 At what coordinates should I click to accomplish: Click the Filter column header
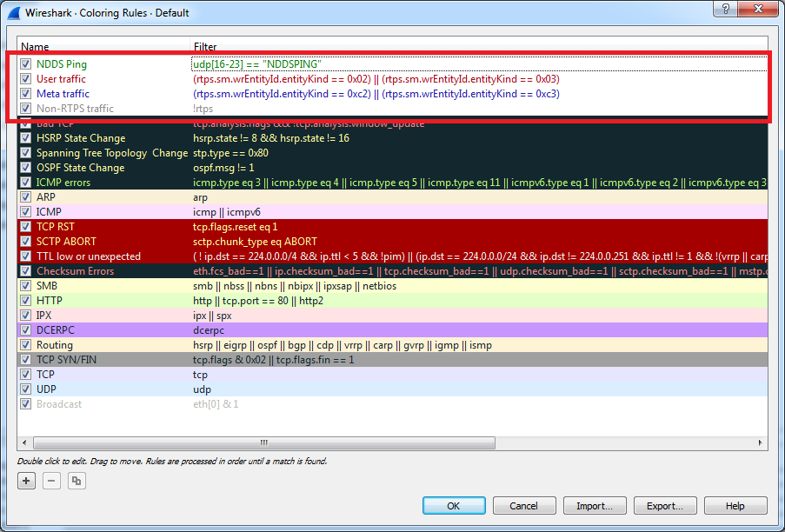pos(205,47)
